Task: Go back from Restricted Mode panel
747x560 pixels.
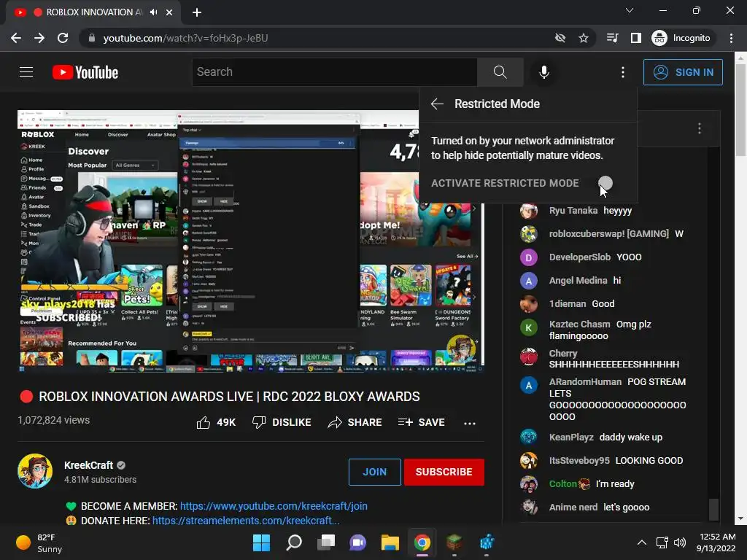Action: 437,104
